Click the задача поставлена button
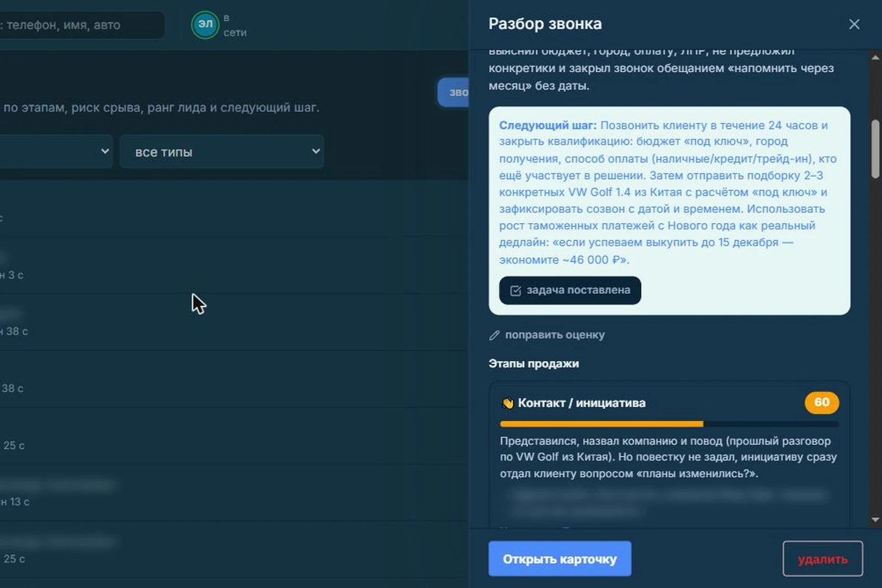The image size is (882, 588). (x=570, y=290)
